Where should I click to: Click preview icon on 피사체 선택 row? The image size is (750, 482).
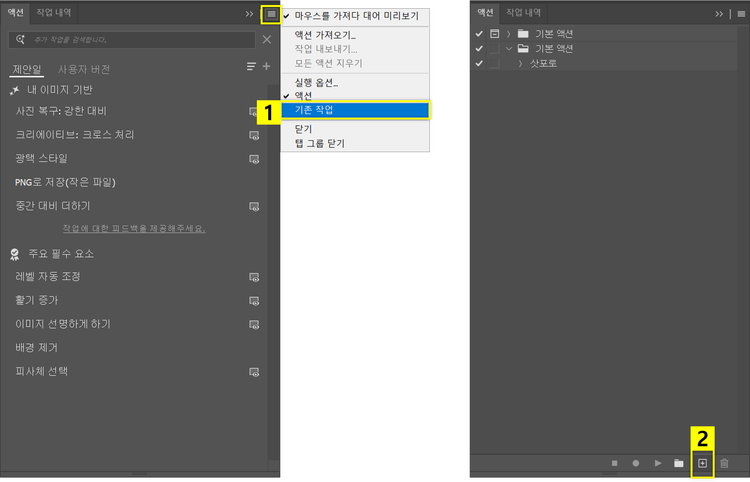tap(254, 372)
